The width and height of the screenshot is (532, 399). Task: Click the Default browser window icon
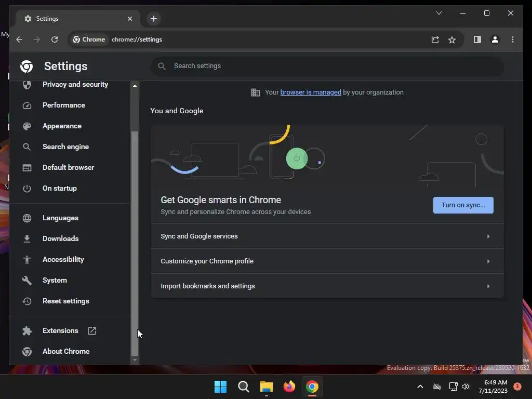pyautogui.click(x=27, y=168)
